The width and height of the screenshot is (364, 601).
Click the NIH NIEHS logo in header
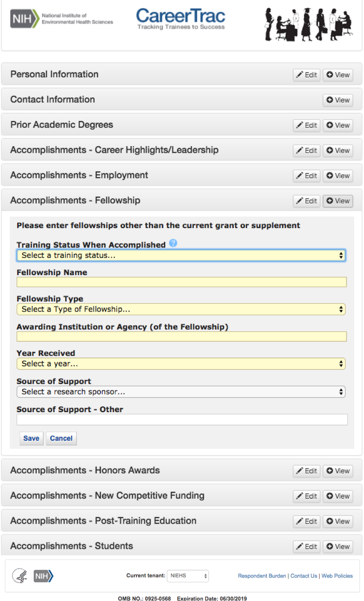(x=61, y=19)
